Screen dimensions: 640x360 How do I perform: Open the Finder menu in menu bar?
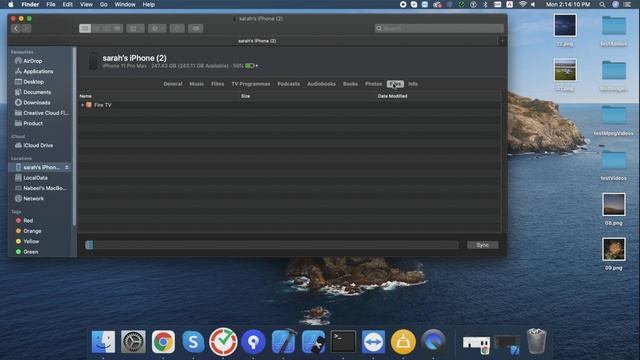[x=30, y=4]
